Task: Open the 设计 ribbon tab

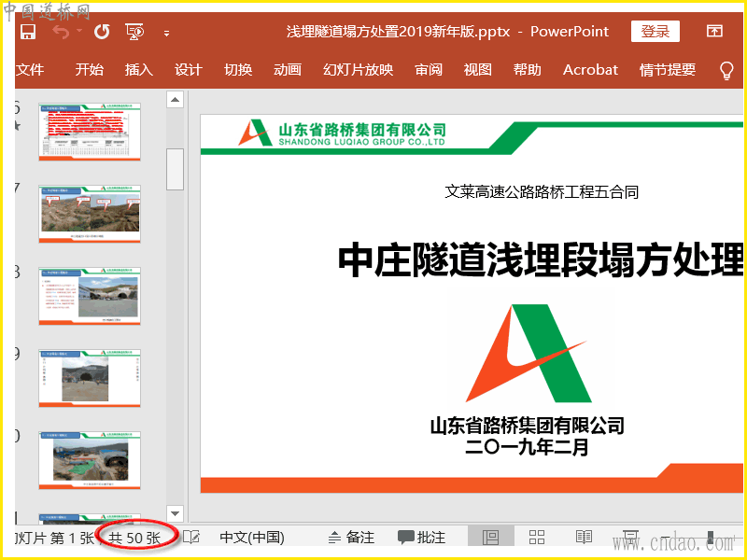Action: point(189,70)
